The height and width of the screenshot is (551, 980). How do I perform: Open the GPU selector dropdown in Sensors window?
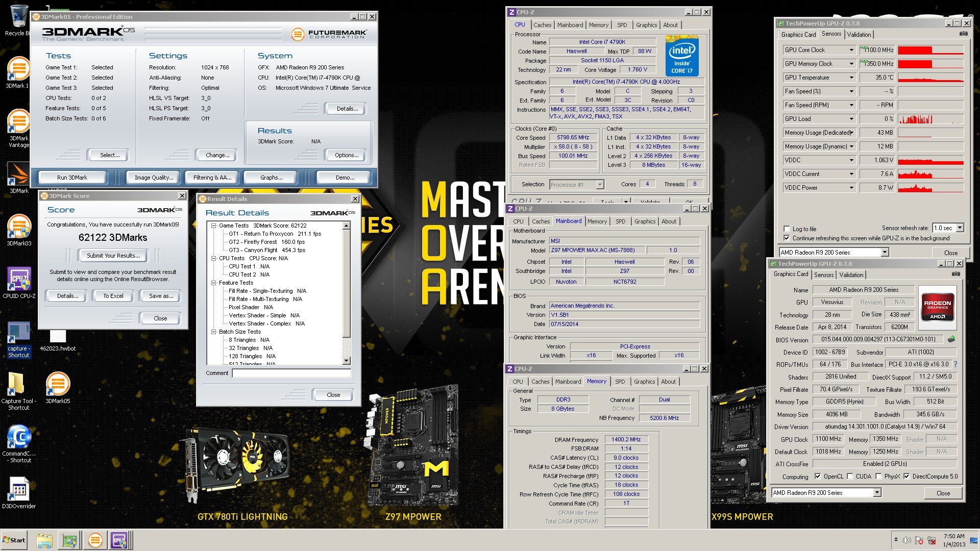pos(885,253)
